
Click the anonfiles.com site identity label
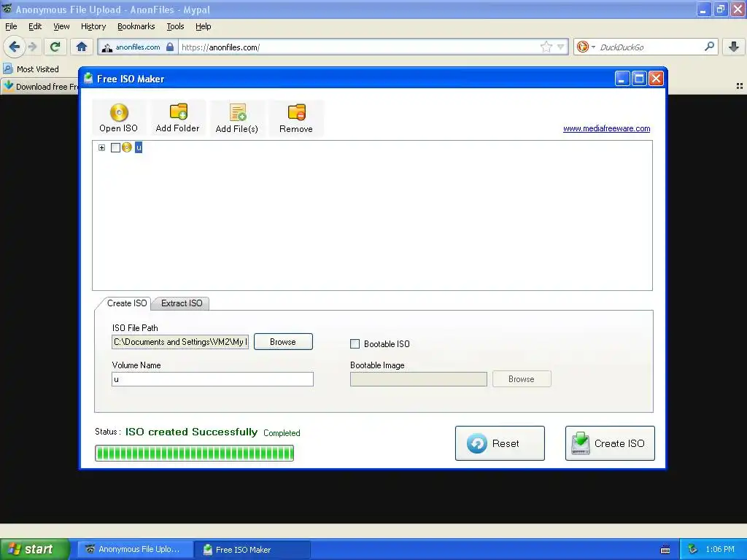[138, 47]
